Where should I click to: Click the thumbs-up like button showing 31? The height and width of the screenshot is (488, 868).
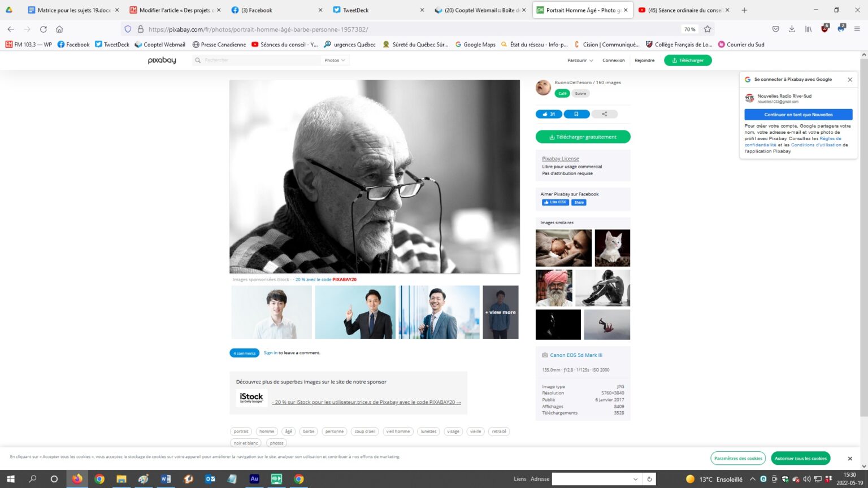(548, 114)
